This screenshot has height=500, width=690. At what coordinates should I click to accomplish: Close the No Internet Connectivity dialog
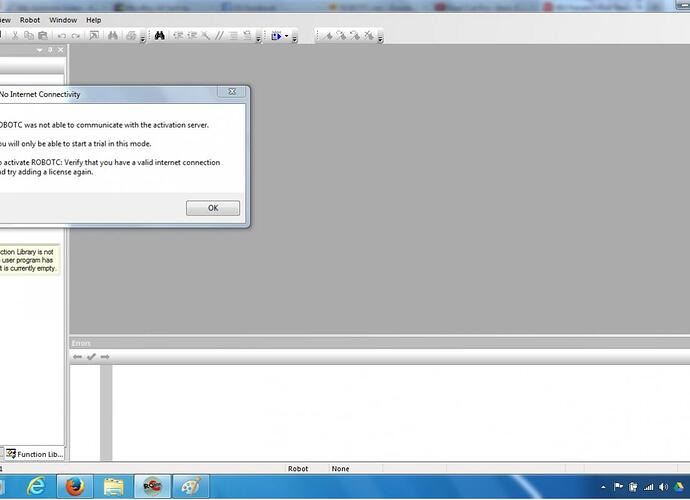(232, 92)
